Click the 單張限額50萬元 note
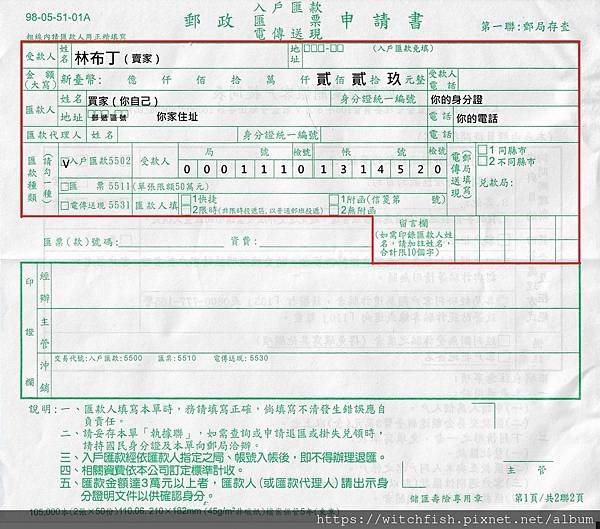The width and height of the screenshot is (600, 529). (171, 187)
